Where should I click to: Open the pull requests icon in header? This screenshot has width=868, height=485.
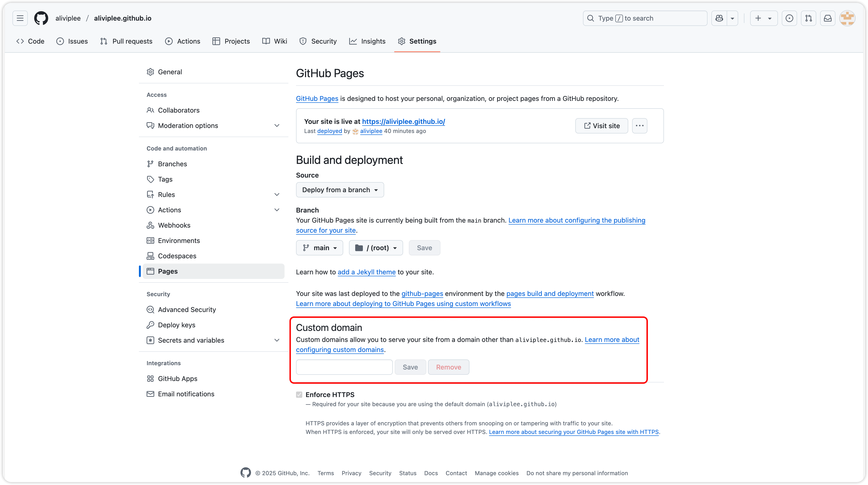click(x=808, y=18)
